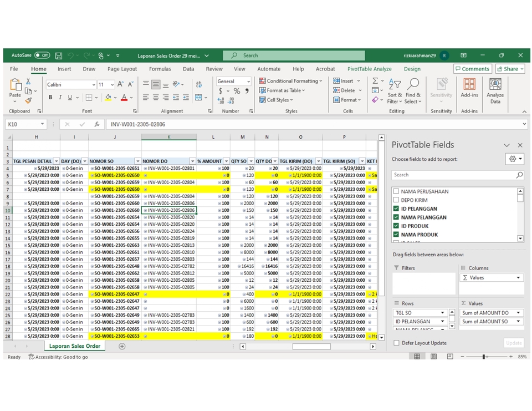
Task: Enable the NAMA PERUSAHAAN field
Action: pos(396,191)
